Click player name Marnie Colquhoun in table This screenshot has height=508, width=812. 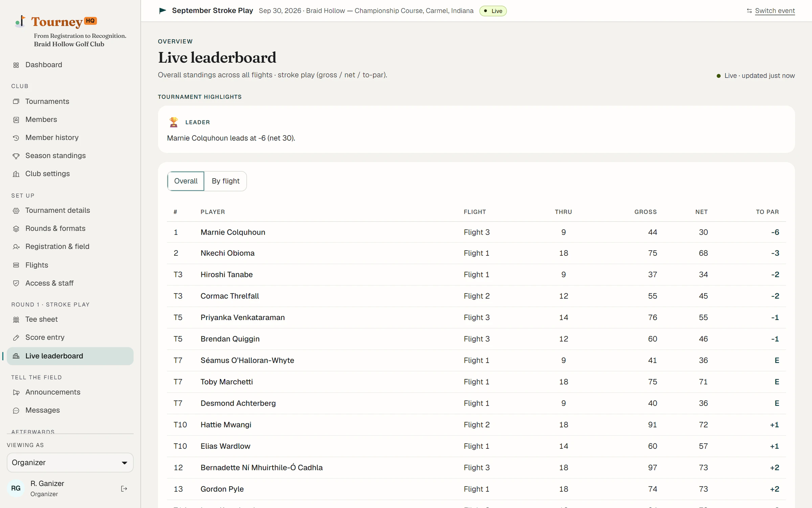(233, 232)
